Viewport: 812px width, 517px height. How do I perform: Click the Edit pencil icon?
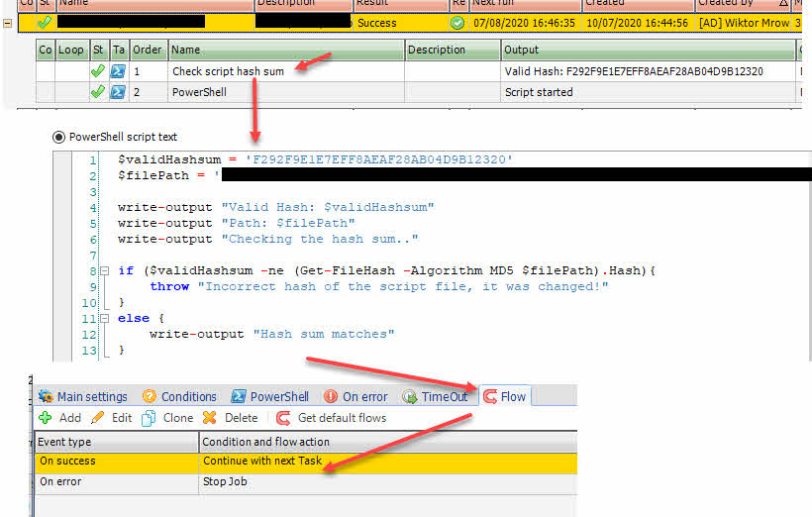(98, 418)
